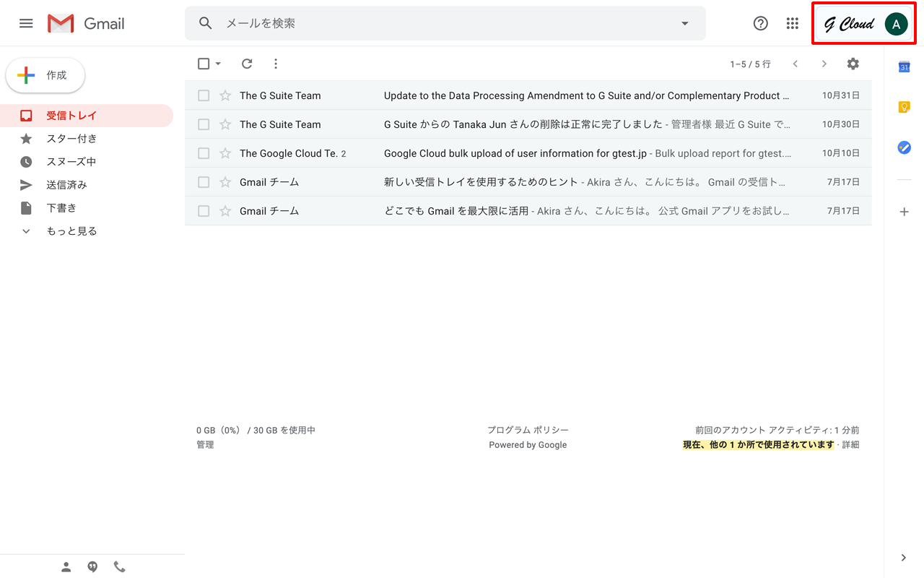Check the どこでも Gmail email checkbox
The height and width of the screenshot is (578, 924).
click(204, 211)
